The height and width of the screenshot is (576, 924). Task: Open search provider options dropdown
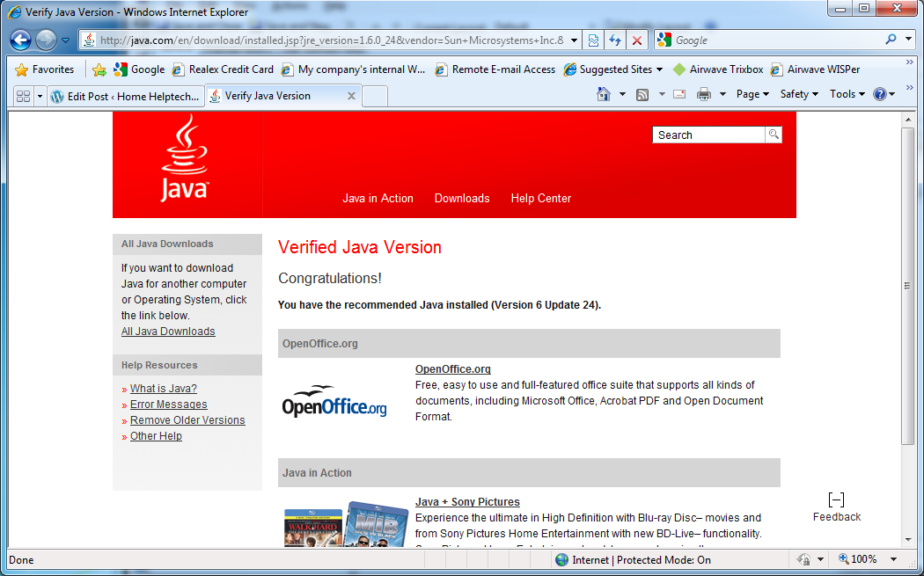908,40
